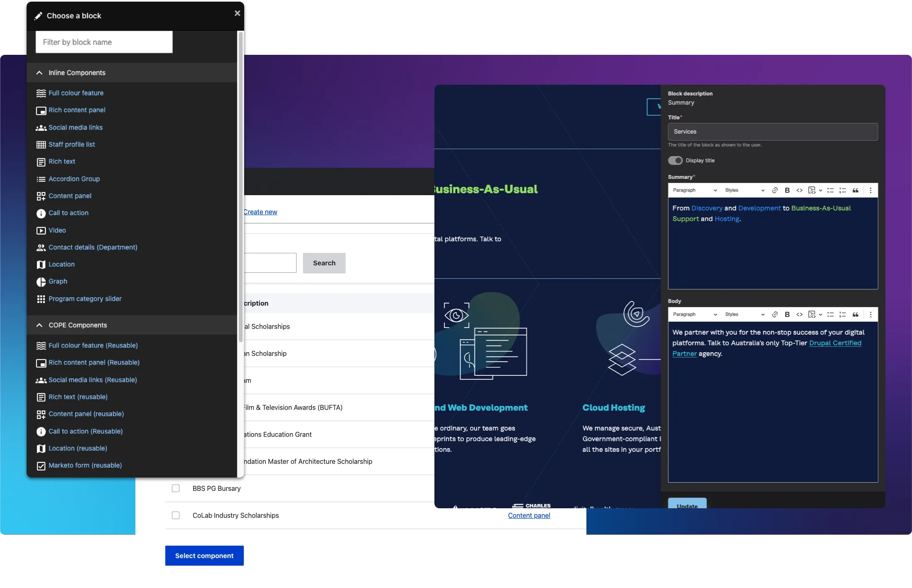This screenshot has height=588, width=912.
Task: Click the block list vertical scrollbar
Action: pyautogui.click(x=240, y=187)
